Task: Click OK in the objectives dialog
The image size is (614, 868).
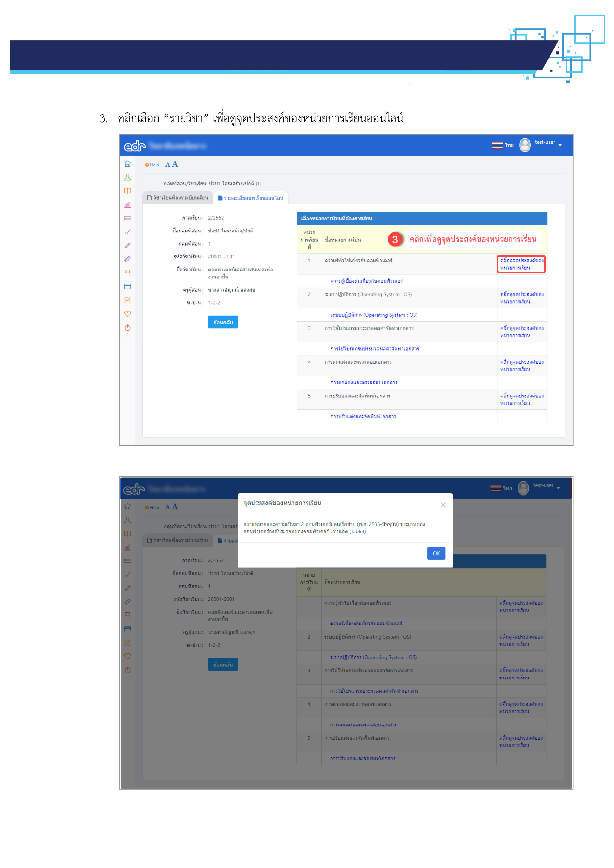Action: click(x=436, y=553)
